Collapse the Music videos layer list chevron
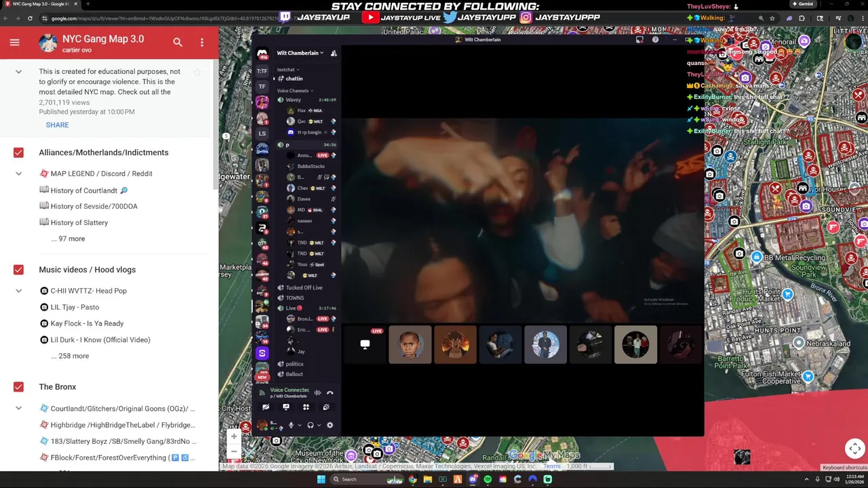Screen dimensions: 868x488 [x=18, y=291]
